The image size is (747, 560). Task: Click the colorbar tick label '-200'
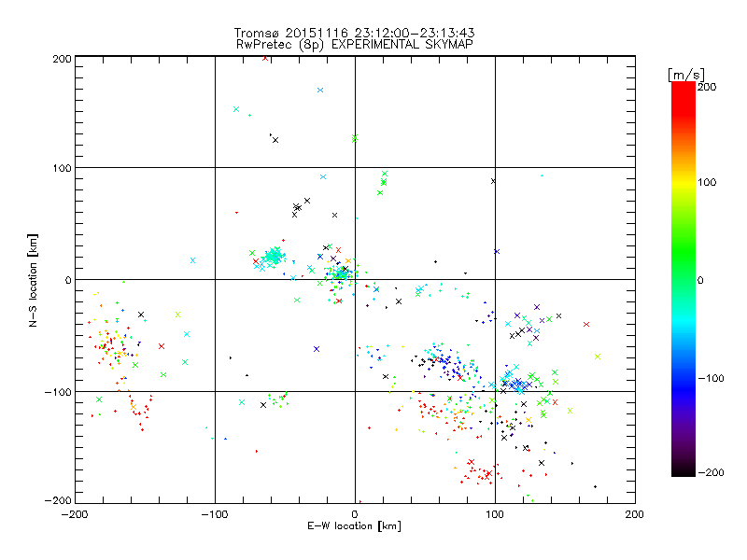pos(711,472)
